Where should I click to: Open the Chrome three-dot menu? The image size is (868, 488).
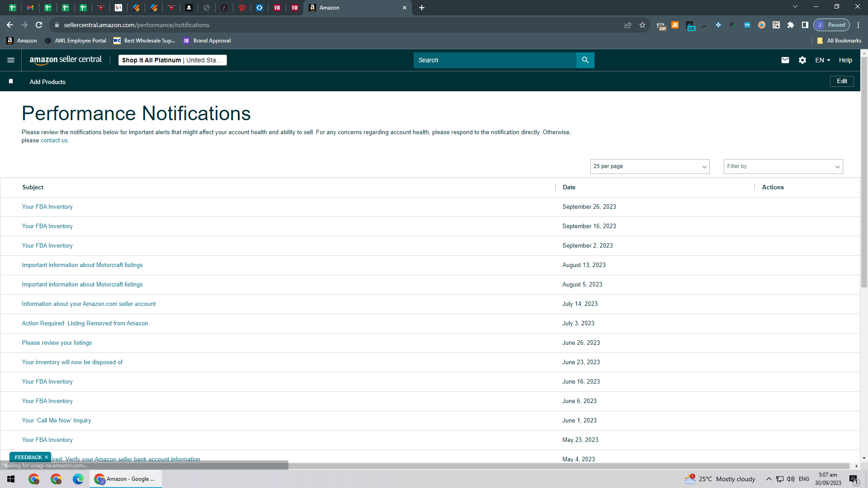tap(859, 25)
